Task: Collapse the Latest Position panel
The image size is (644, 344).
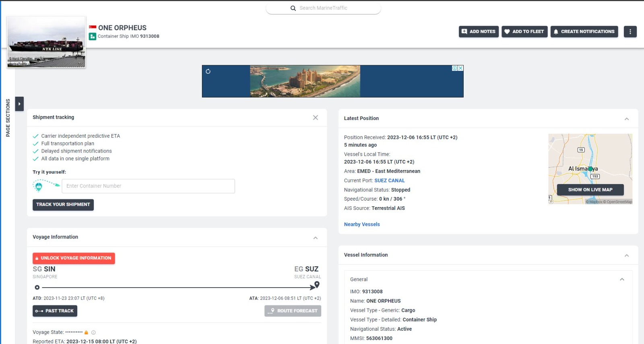Action: (627, 119)
